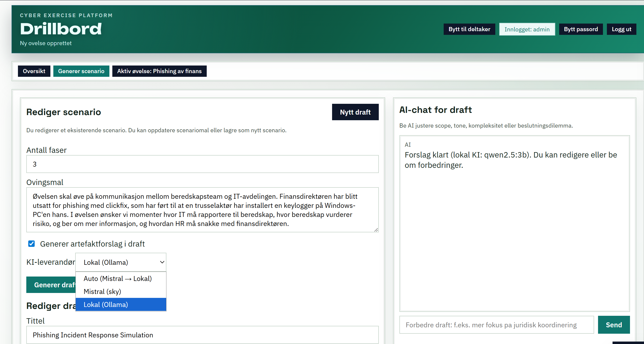The height and width of the screenshot is (344, 644).
Task: Open the KI-leverandør dropdown
Action: [121, 262]
